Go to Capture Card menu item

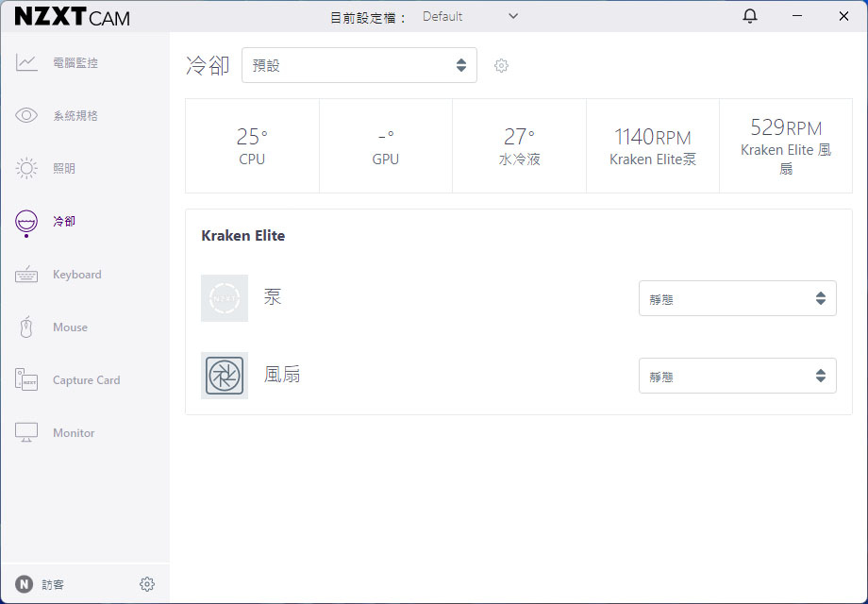pyautogui.click(x=87, y=380)
